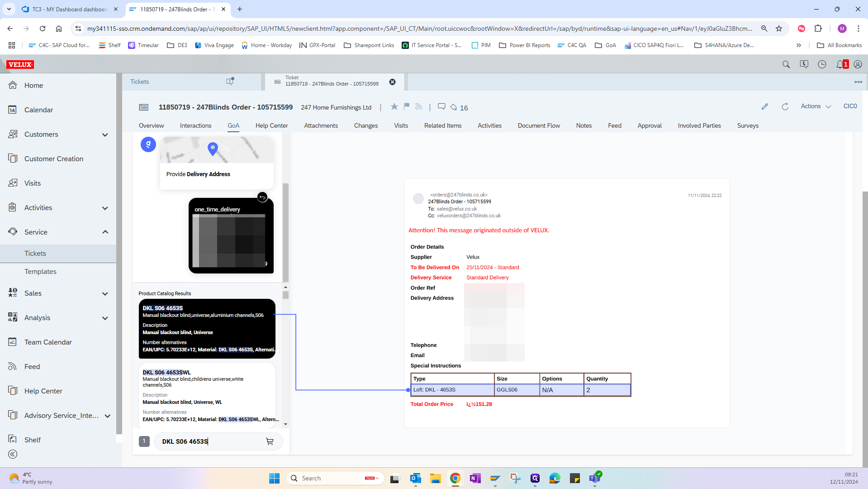Collapse the Service menu chevron
Screen dimensions: 868x489
click(105, 232)
